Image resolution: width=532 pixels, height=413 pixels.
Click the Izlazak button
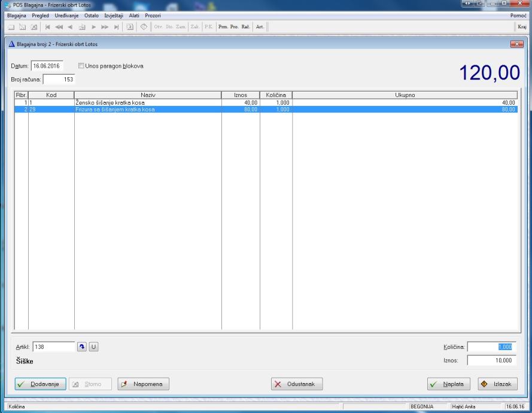pyautogui.click(x=498, y=384)
